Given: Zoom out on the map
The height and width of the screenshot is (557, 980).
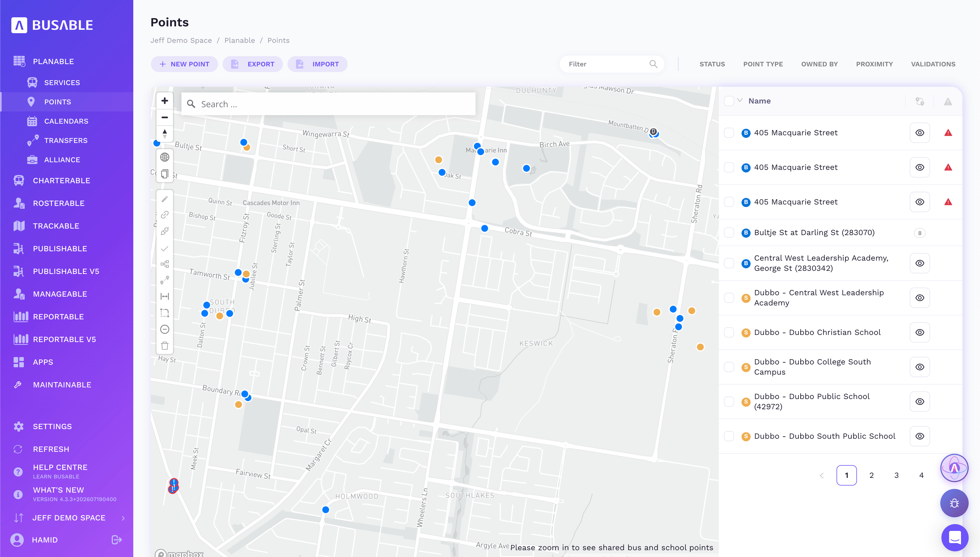Looking at the screenshot, I should pyautogui.click(x=164, y=117).
